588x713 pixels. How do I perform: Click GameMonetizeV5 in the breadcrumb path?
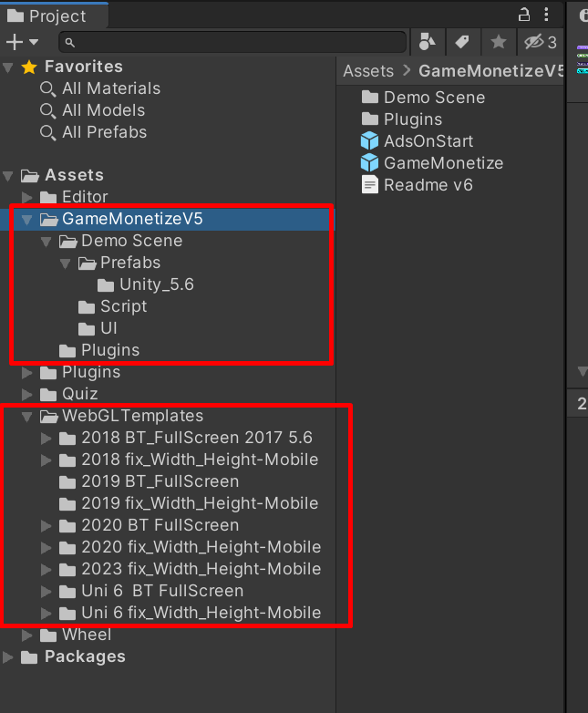491,71
